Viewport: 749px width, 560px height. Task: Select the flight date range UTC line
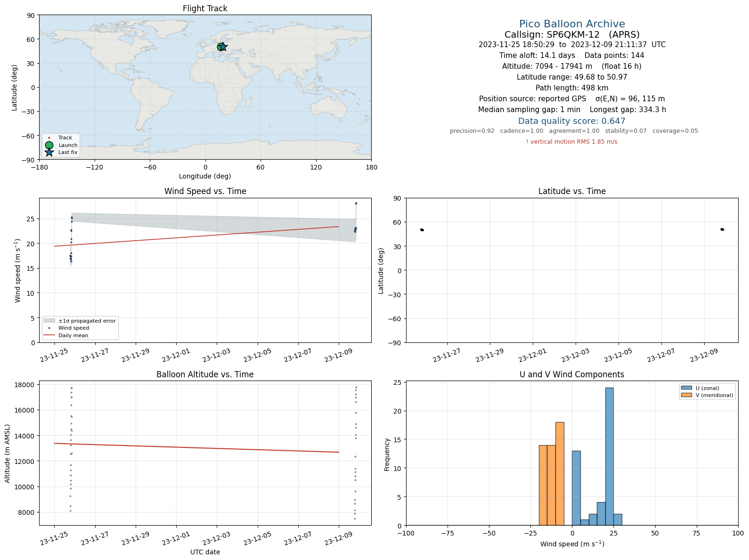[x=572, y=45]
